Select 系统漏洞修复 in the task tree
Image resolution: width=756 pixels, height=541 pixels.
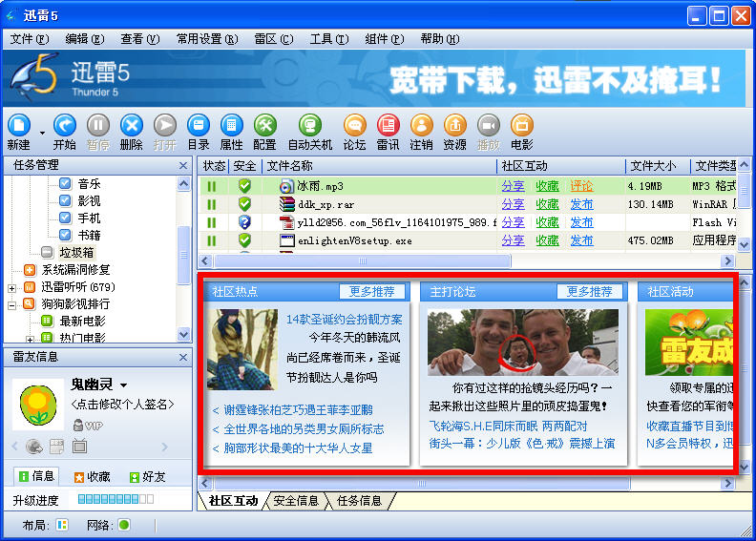tap(75, 270)
